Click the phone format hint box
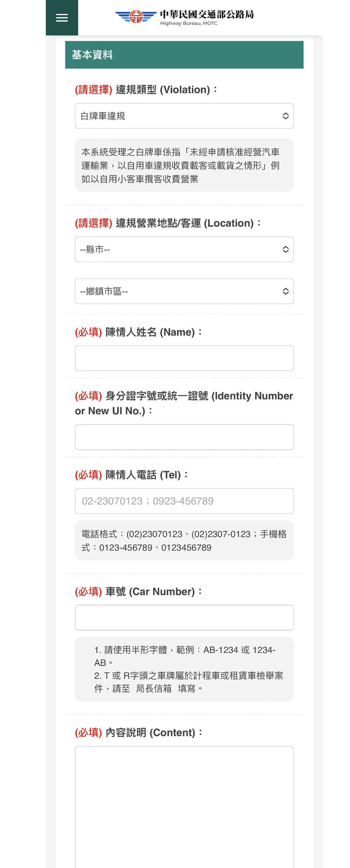The image size is (350, 868). click(184, 540)
